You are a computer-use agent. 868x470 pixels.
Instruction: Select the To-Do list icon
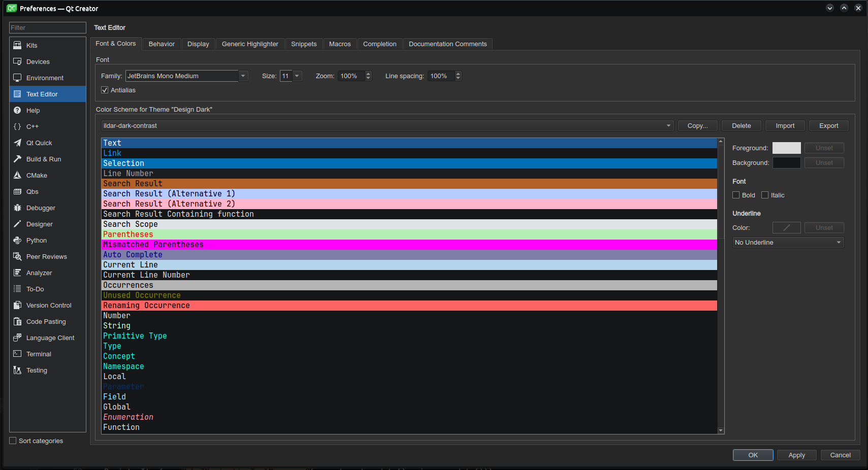tap(17, 289)
